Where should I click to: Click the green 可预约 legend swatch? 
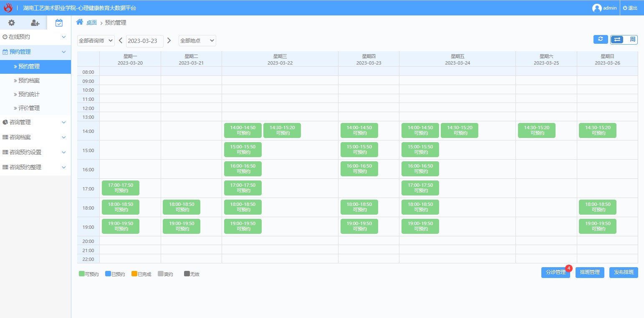(x=82, y=274)
